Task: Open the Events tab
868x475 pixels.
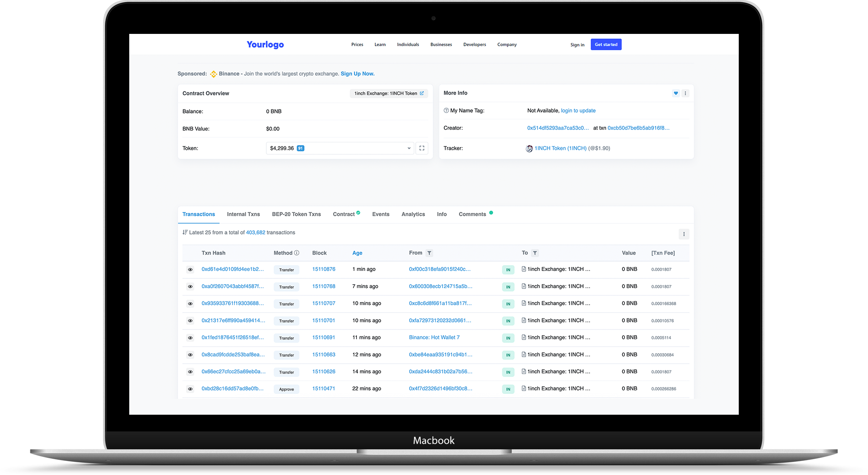Action: coord(381,214)
